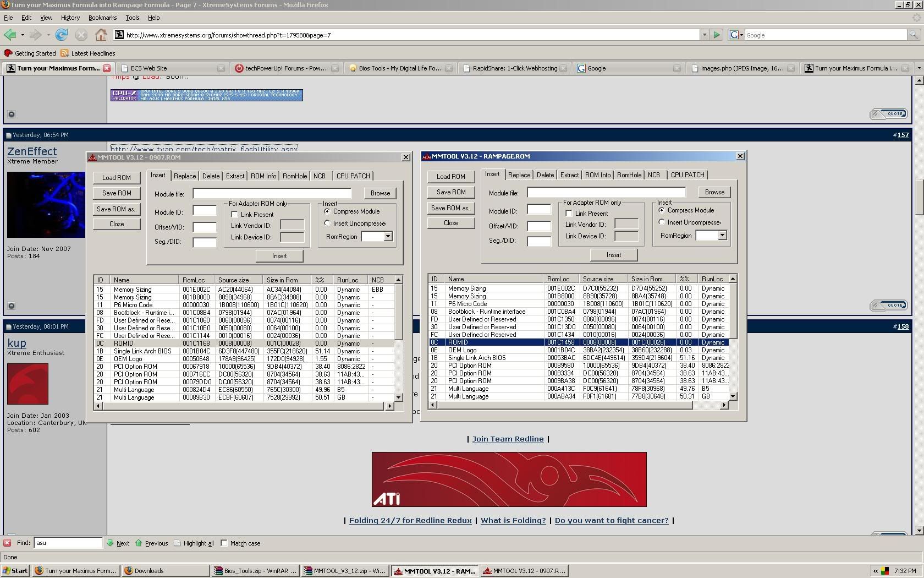Check Link Present in RAMPAGE.ROM window

point(569,213)
